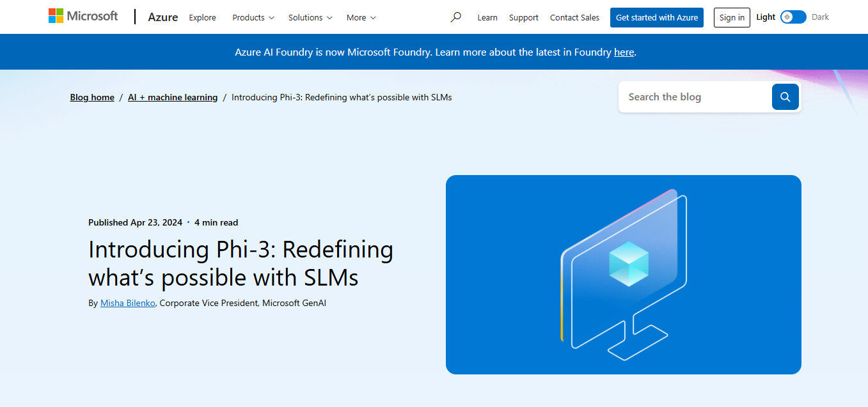
Task: Open the Explore menu item
Action: (202, 17)
